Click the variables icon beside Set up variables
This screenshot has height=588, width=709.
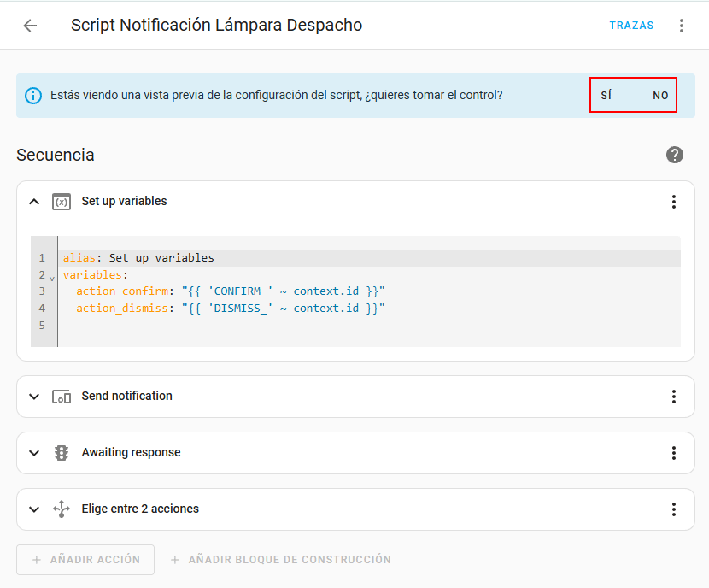[x=62, y=202]
